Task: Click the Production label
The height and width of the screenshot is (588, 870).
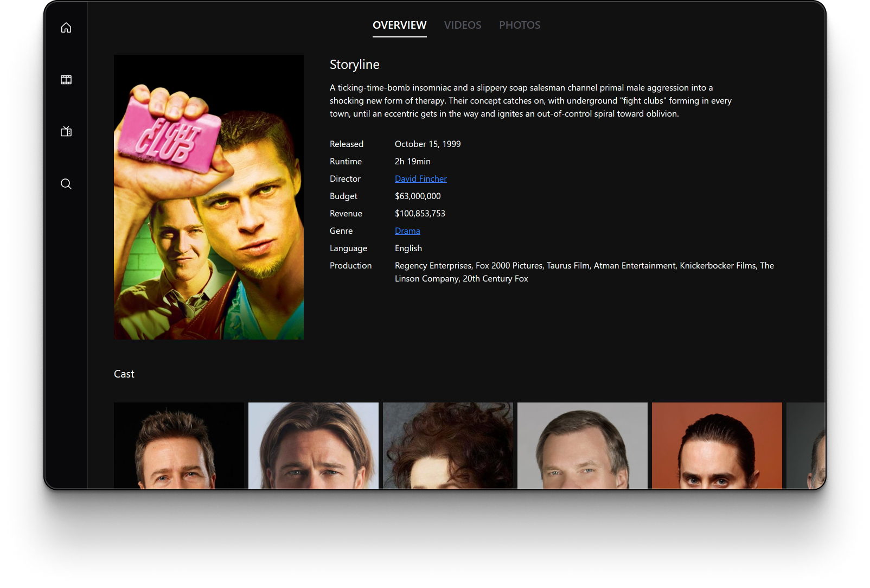Action: click(351, 266)
